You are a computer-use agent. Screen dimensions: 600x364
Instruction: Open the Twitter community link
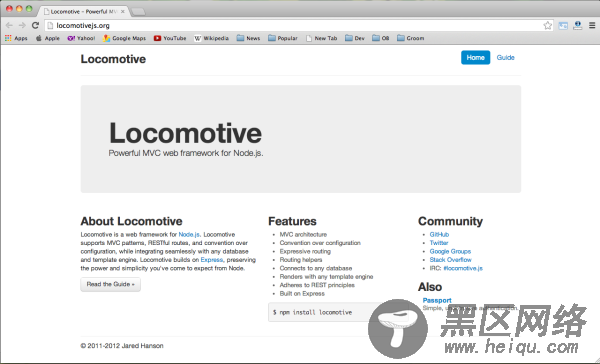[x=439, y=243]
